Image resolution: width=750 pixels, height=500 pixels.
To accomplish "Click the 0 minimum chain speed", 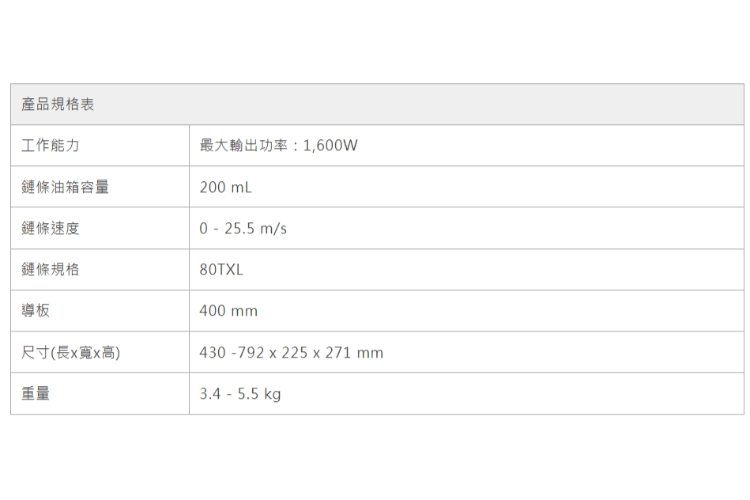I will [x=204, y=229].
